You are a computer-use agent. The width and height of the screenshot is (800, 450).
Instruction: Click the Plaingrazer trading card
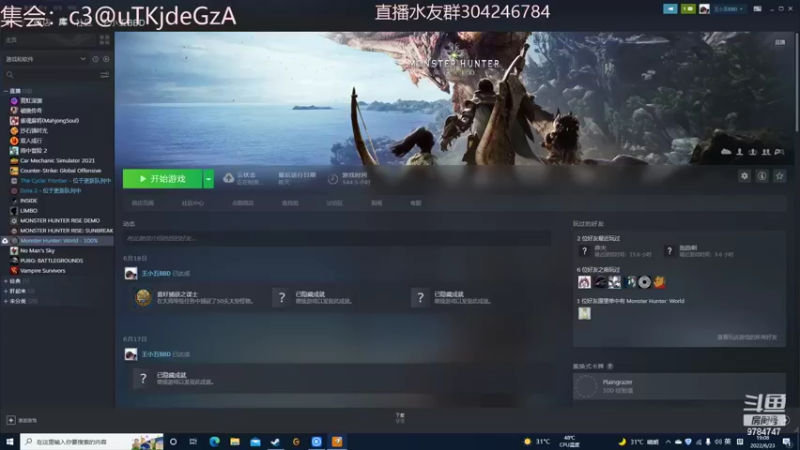point(679,386)
